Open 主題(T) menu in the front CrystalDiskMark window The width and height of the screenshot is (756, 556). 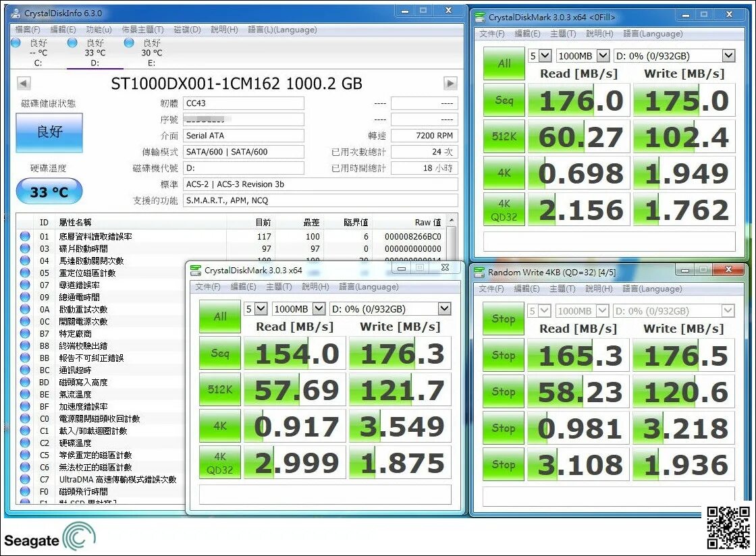click(279, 287)
